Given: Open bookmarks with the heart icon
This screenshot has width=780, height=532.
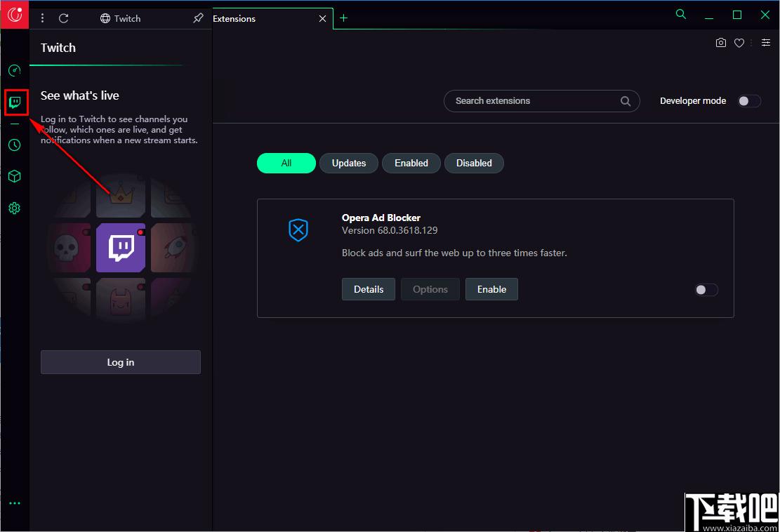Looking at the screenshot, I should 739,43.
